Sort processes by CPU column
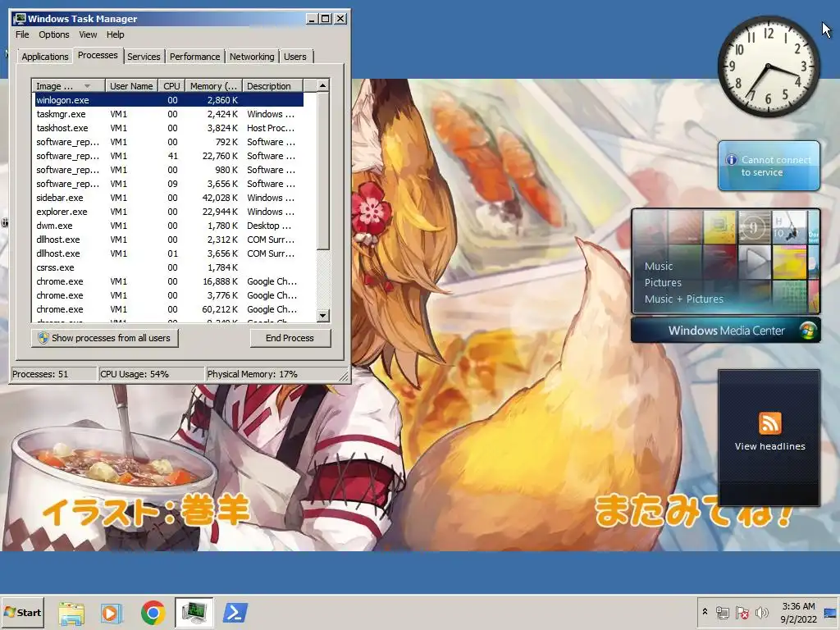Image resolution: width=840 pixels, height=630 pixels. coord(171,85)
